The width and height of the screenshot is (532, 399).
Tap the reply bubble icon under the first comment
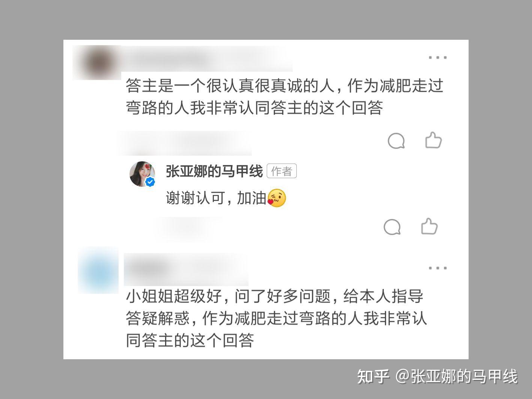coord(396,141)
